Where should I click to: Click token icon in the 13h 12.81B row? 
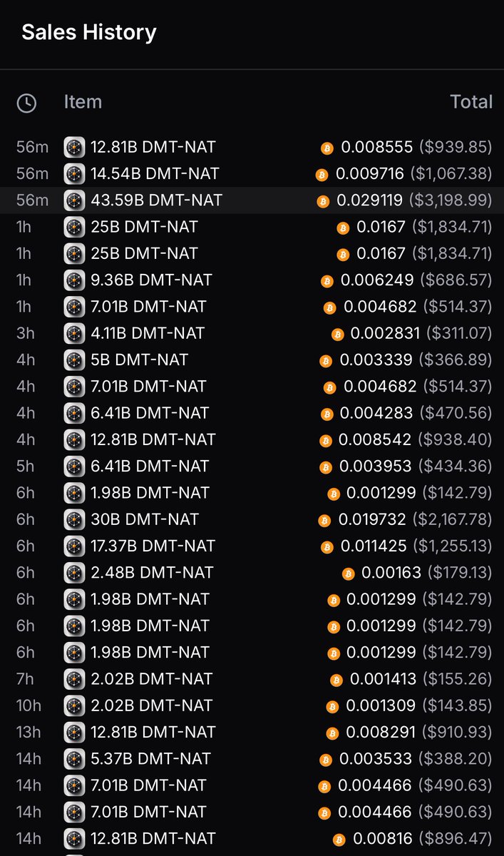click(74, 733)
